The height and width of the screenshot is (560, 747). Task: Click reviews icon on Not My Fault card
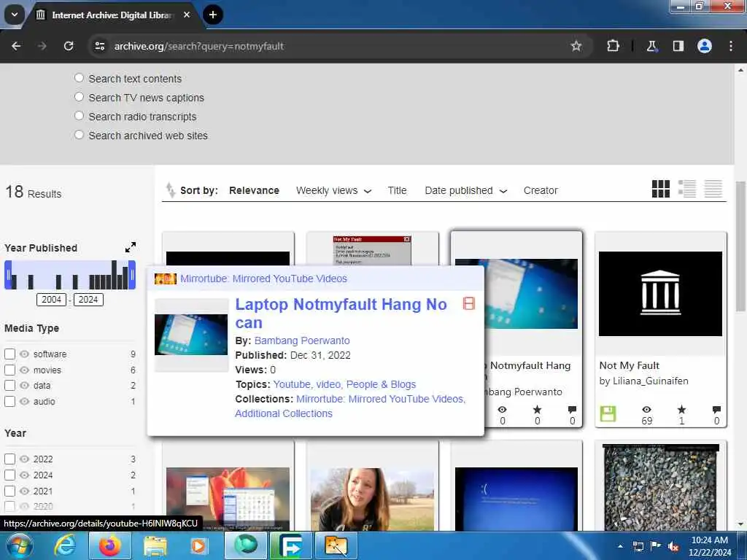click(716, 410)
